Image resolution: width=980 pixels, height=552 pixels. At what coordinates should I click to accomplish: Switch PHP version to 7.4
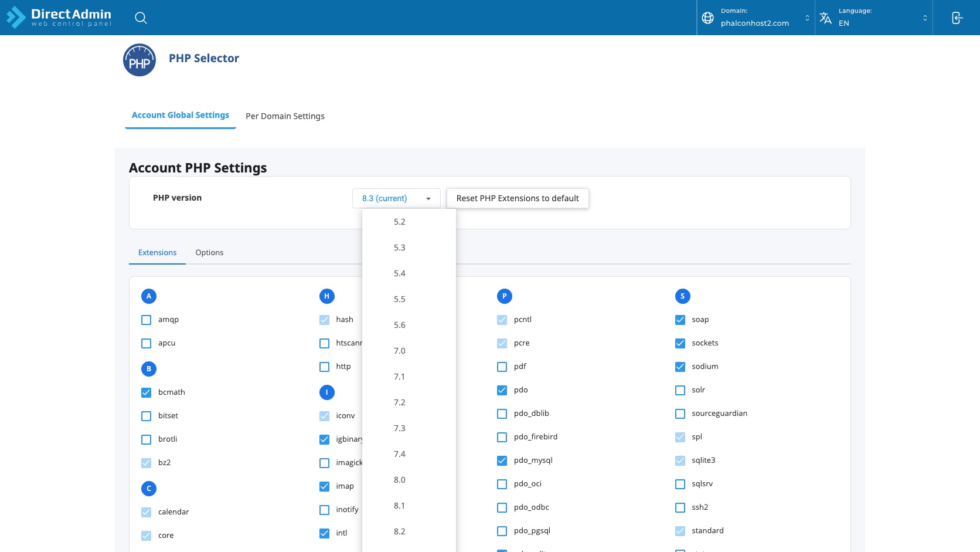[x=409, y=454]
